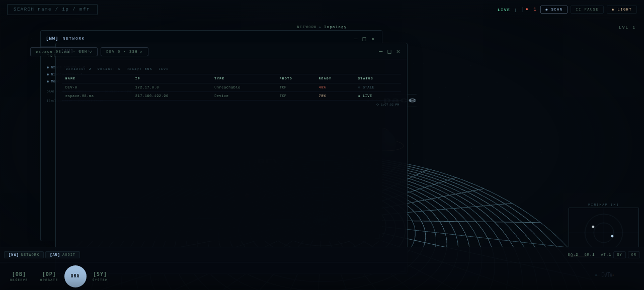
Task: Click the LIVE status of espace.08.ma
Action: point(365,96)
